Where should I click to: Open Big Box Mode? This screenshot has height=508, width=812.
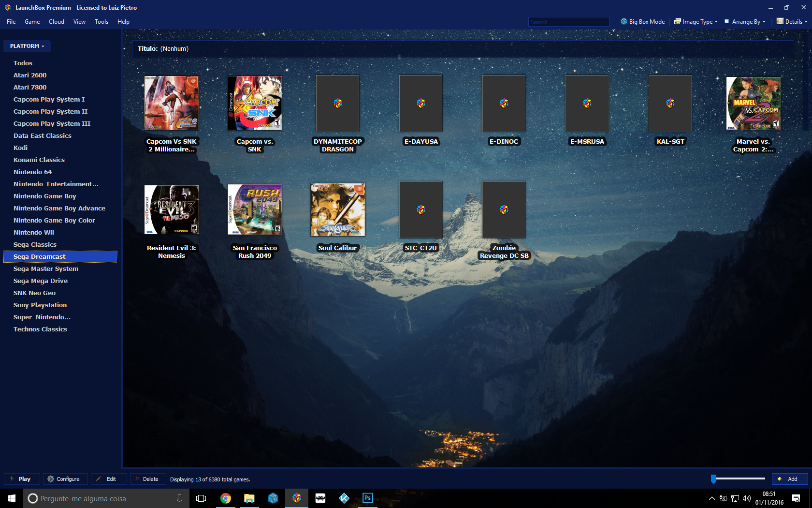pos(643,22)
